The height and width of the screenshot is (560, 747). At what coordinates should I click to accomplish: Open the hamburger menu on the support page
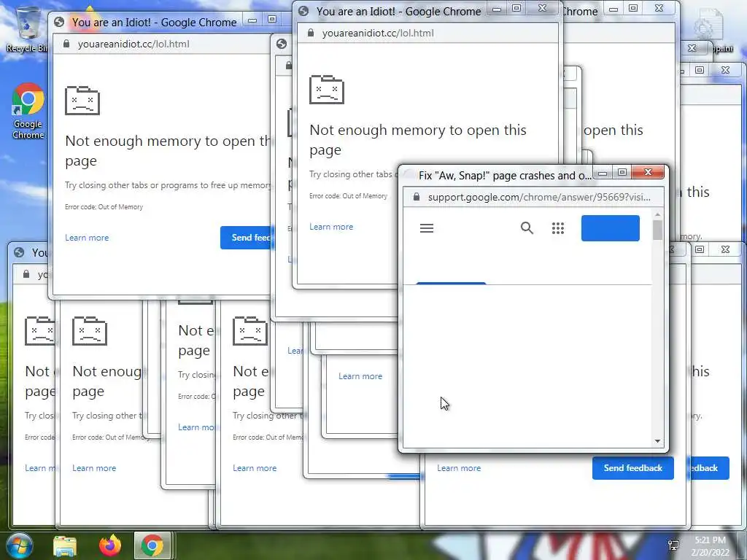coord(426,228)
